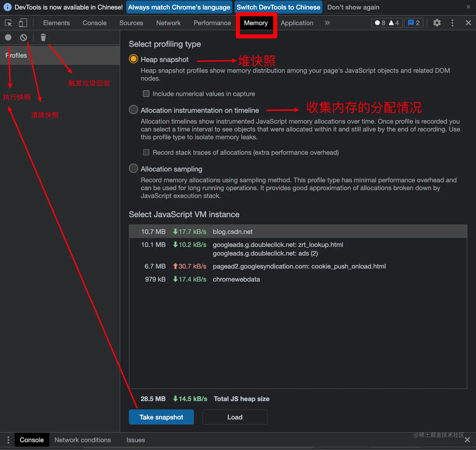
Task: Click the Take snapshot button
Action: coord(161,417)
